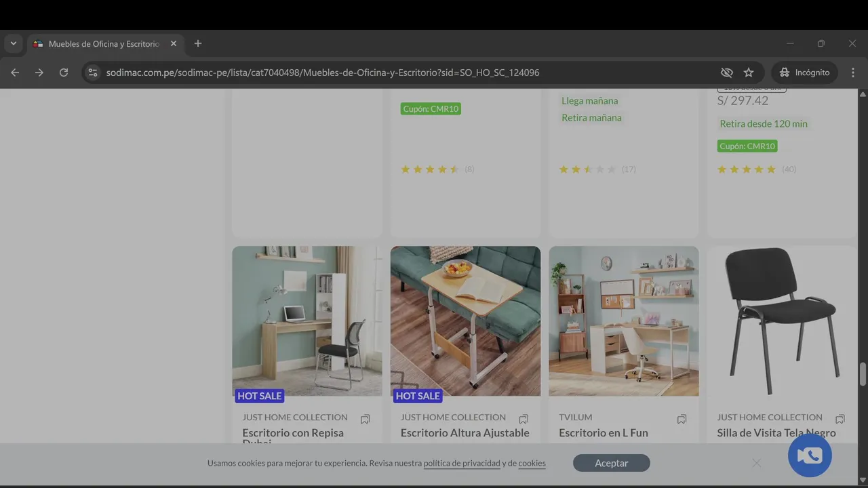Open Escritorio en L Fun product image

(624, 321)
